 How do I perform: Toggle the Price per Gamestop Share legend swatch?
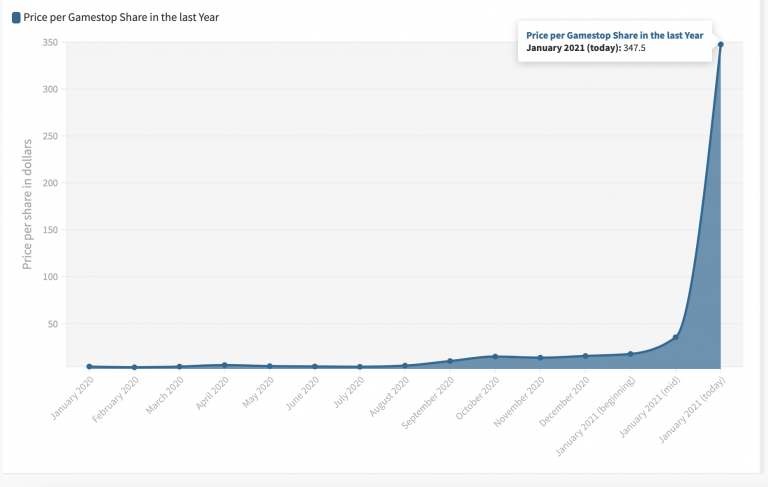pyautogui.click(x=16, y=18)
